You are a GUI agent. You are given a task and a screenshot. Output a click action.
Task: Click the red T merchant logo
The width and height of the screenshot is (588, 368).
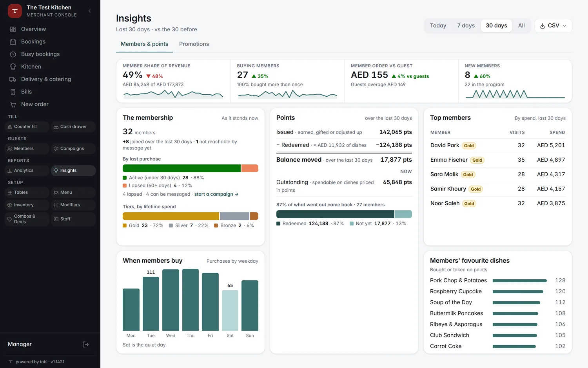point(15,11)
